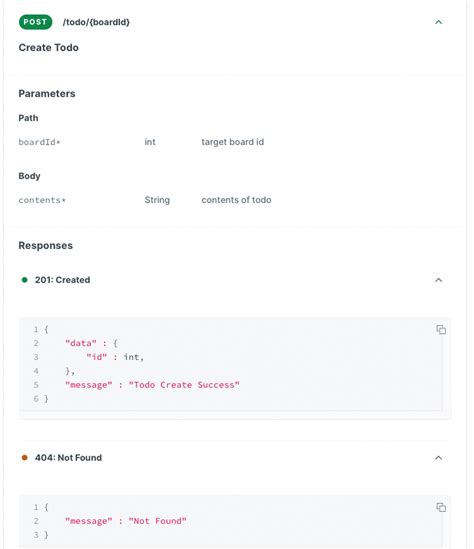Click the "Not Found" message string in code

pyautogui.click(x=158, y=521)
